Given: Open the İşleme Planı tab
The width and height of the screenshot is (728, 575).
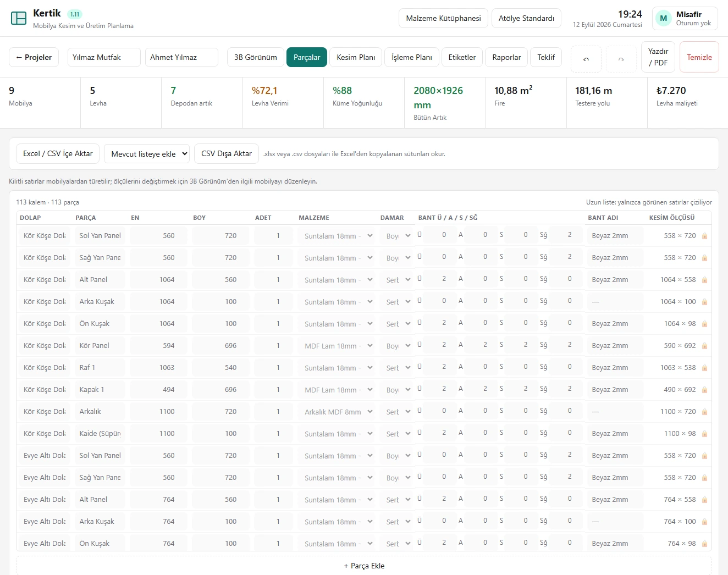Looking at the screenshot, I should (412, 57).
